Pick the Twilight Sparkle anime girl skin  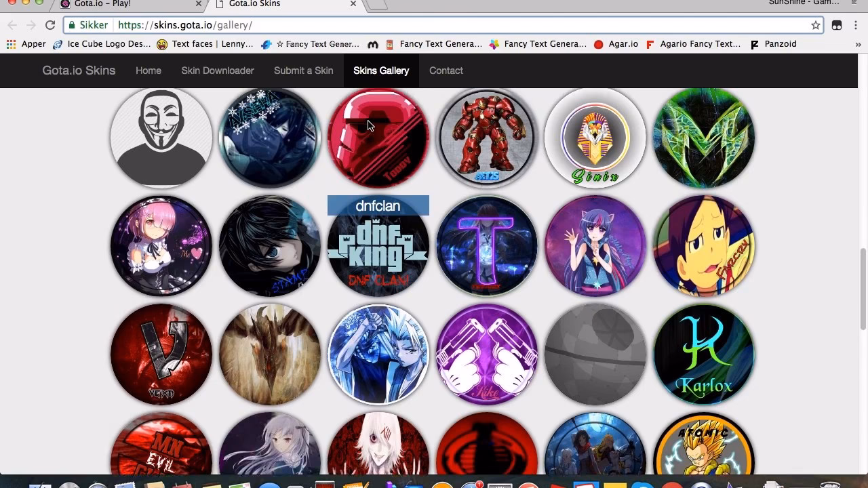pos(595,246)
